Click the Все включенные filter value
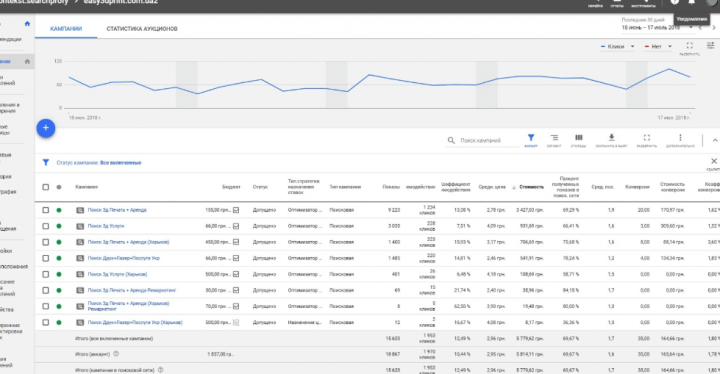This screenshot has width=720, height=374. [121, 163]
